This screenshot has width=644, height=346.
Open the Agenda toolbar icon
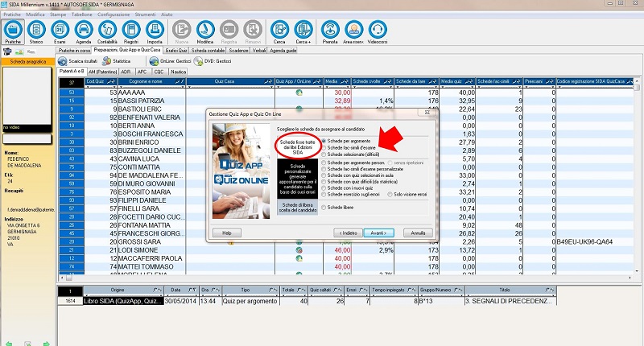(x=84, y=31)
